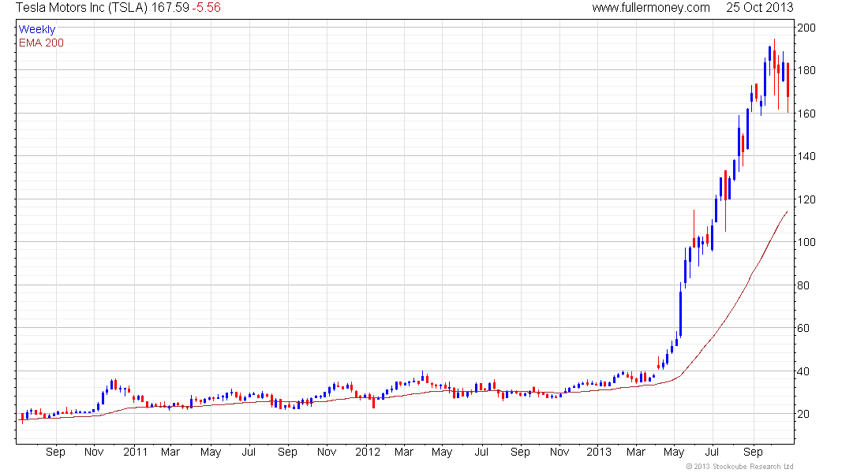The image size is (868, 473).
Task: Click the 140 price axis label
Action: pos(806,156)
